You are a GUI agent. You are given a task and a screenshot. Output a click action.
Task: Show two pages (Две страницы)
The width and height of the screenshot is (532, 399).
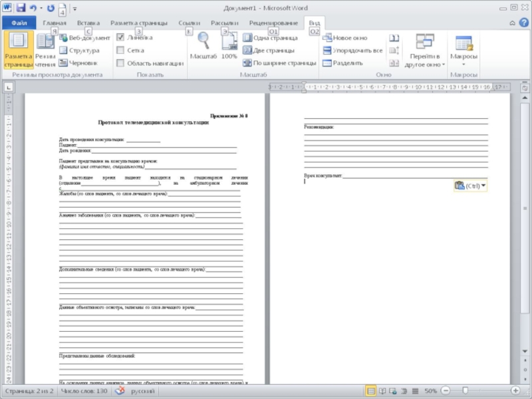coord(269,51)
